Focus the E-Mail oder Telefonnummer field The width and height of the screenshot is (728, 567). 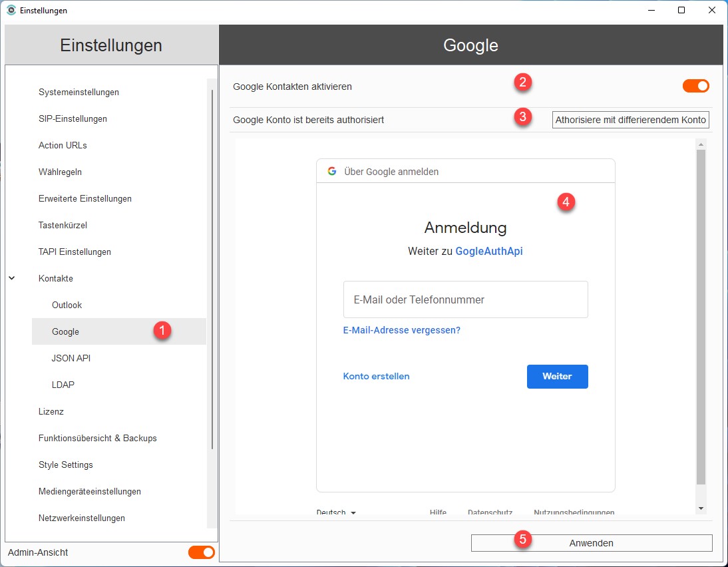pyautogui.click(x=465, y=299)
